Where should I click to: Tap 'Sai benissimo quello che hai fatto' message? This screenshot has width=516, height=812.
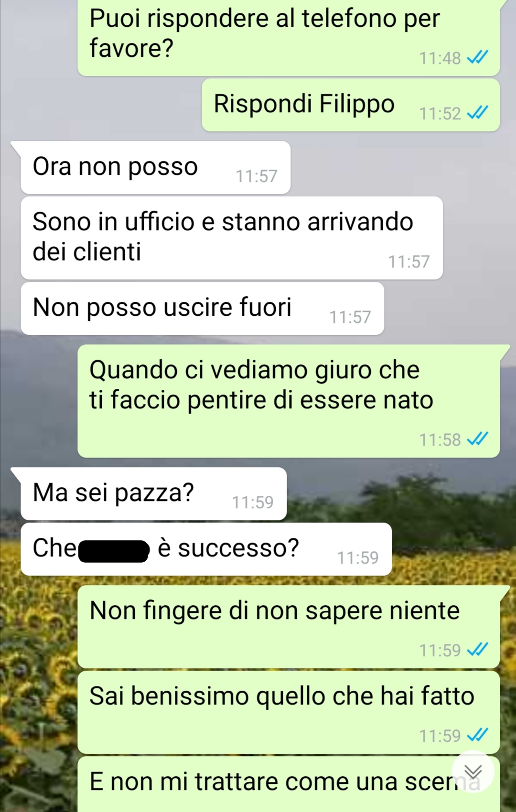[289, 712]
